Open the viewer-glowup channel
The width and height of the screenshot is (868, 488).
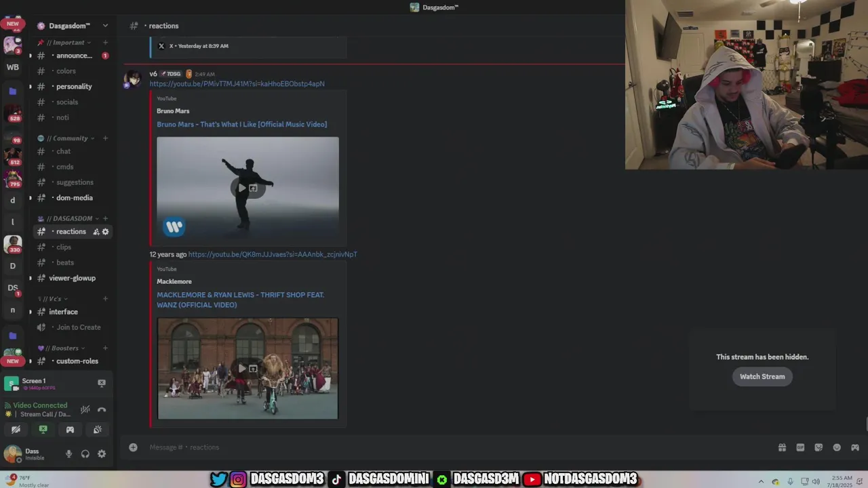click(x=71, y=278)
